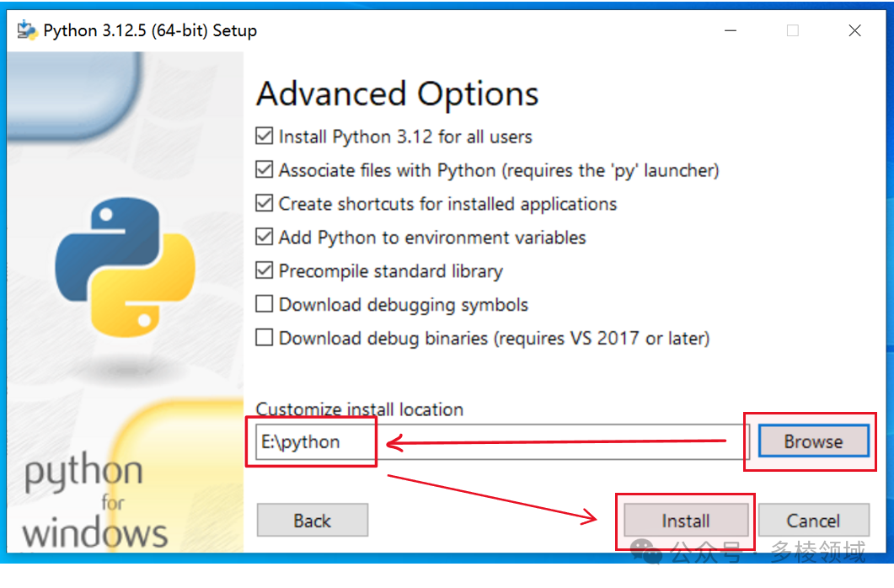Close the Python Setup window
Screen dimensions: 894x588
pos(854,30)
